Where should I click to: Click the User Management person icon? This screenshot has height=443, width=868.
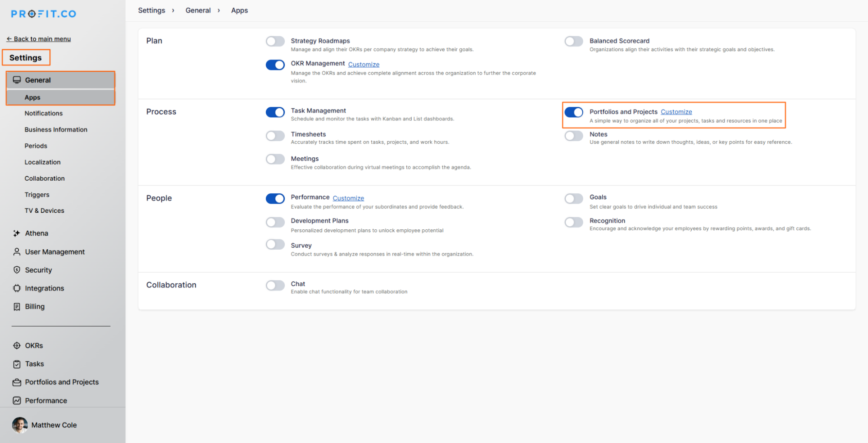17,252
